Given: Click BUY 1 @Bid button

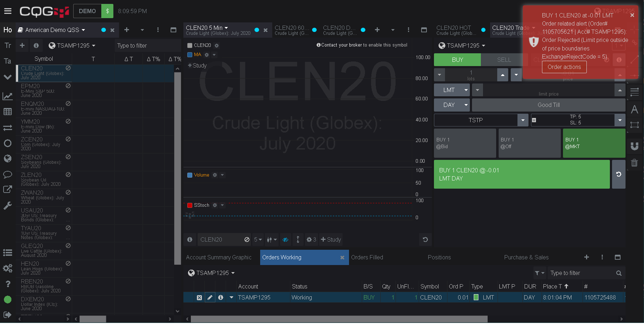Looking at the screenshot, I should (465, 143).
